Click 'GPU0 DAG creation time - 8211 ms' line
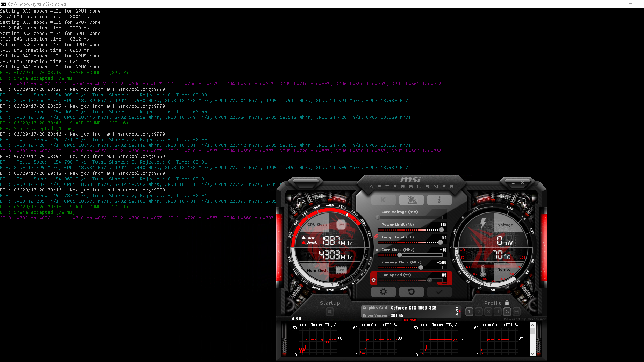The image size is (644, 362). [44, 61]
